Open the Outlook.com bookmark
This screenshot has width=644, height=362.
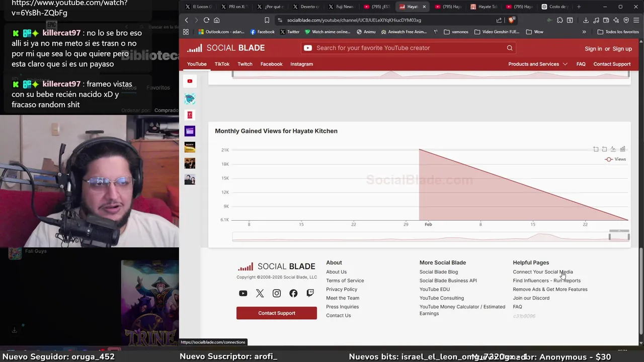(x=221, y=32)
